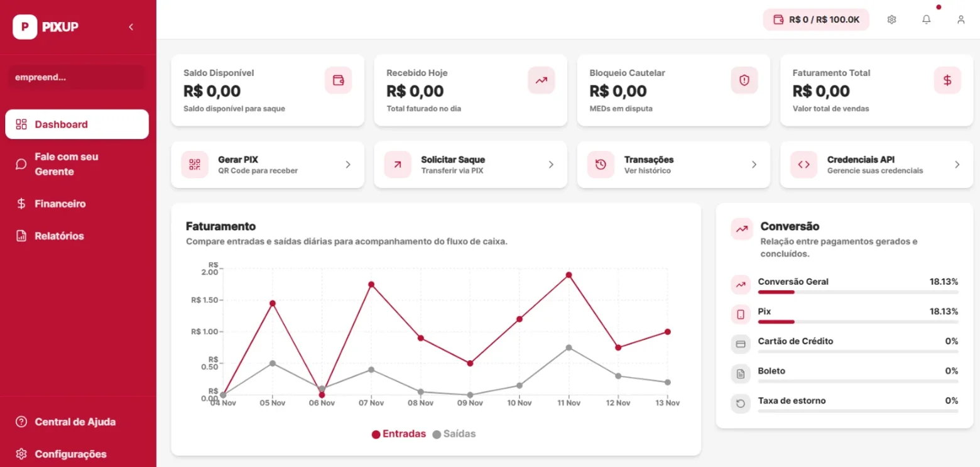Open the notifications bell
The image size is (980, 467).
(926, 19)
